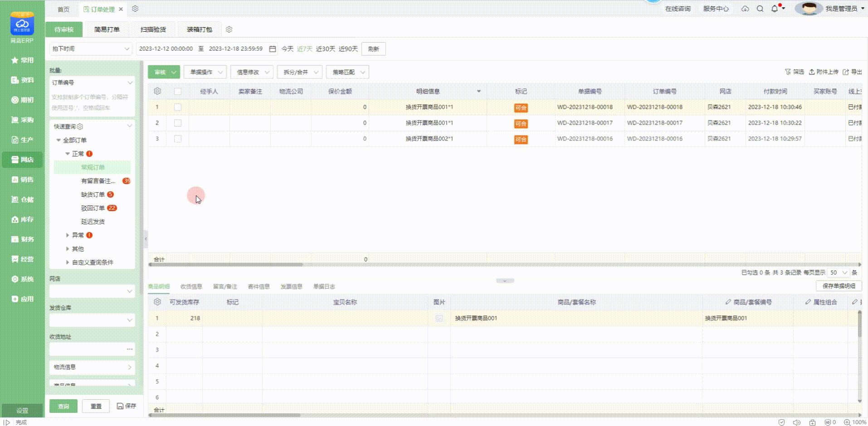The image size is (868, 426).
Task: Tick the checkbox for order row 3
Action: point(178,139)
